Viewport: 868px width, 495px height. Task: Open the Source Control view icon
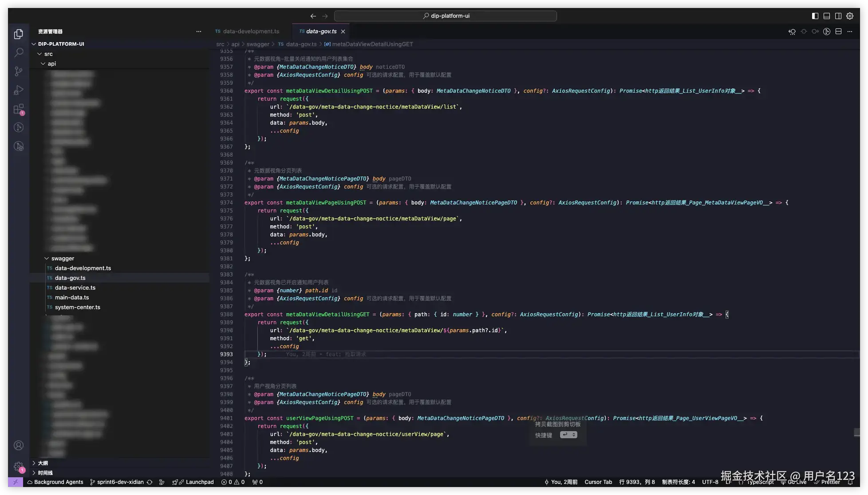click(x=19, y=71)
